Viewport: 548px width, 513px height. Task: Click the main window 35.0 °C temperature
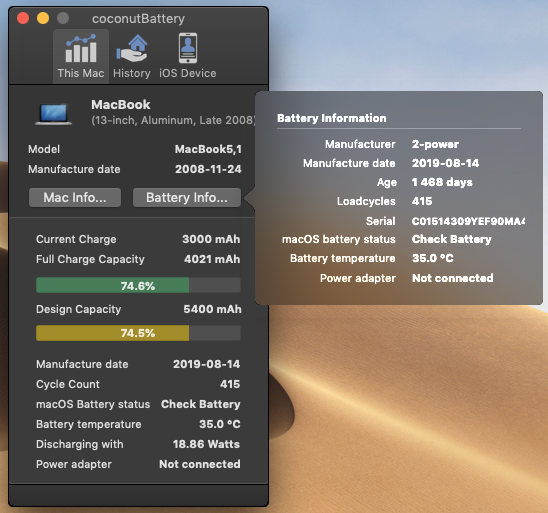tap(220, 424)
